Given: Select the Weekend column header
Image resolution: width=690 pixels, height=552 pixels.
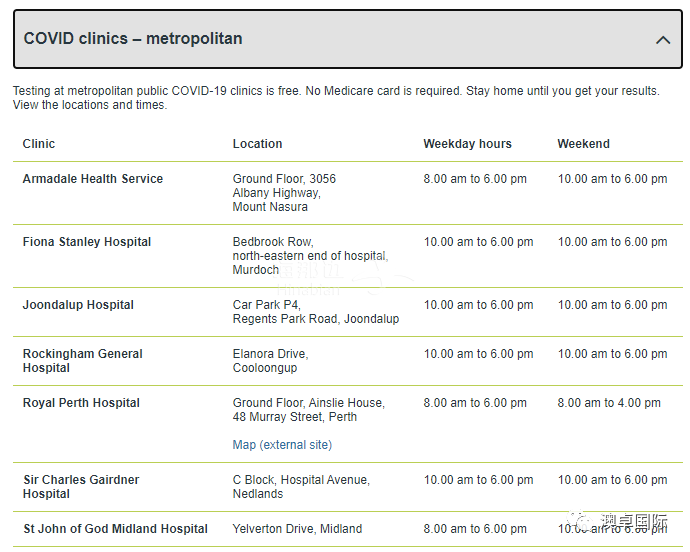Looking at the screenshot, I should click(x=584, y=144).
